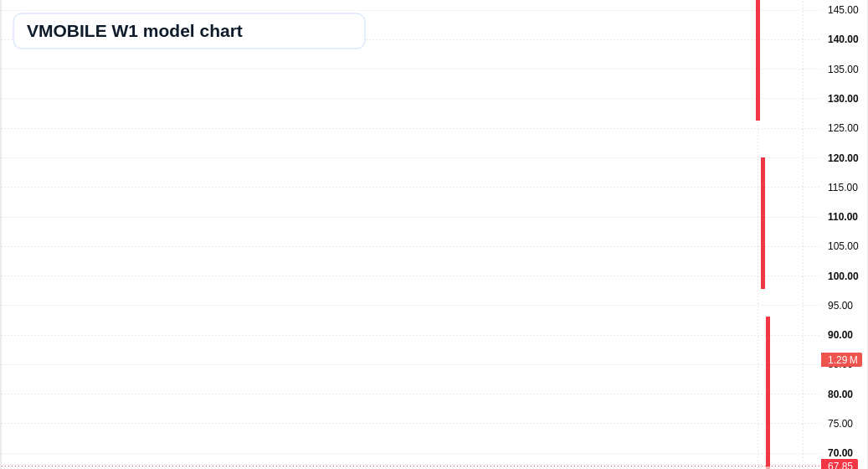Select the lowest red candle below 95.00
Screen dimensions: 868x469
click(x=768, y=393)
